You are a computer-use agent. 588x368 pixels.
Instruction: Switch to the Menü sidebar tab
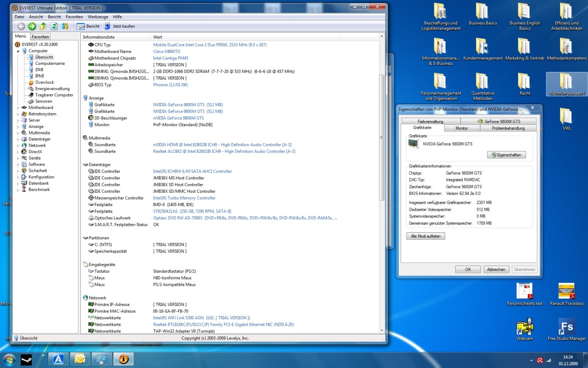[x=21, y=36]
